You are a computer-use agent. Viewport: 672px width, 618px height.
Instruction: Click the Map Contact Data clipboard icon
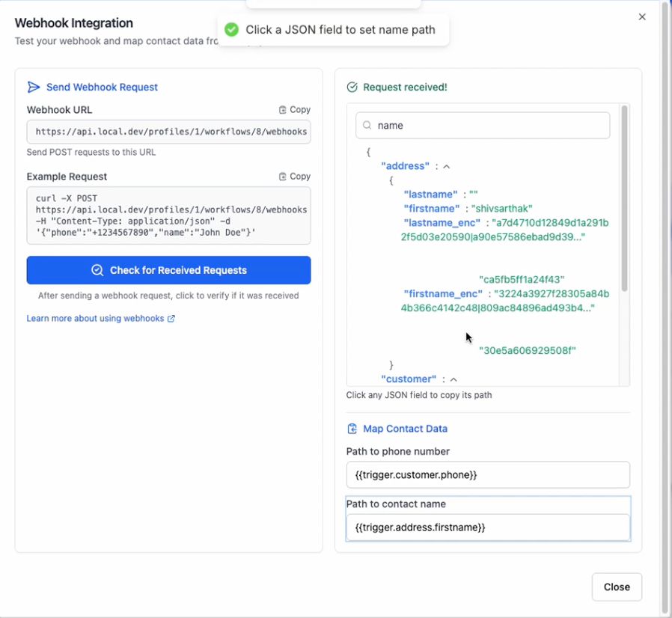(x=352, y=429)
